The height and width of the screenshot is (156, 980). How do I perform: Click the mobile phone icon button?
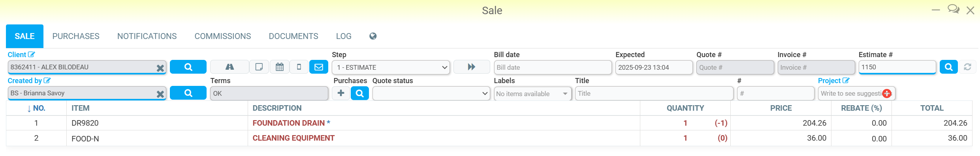299,67
